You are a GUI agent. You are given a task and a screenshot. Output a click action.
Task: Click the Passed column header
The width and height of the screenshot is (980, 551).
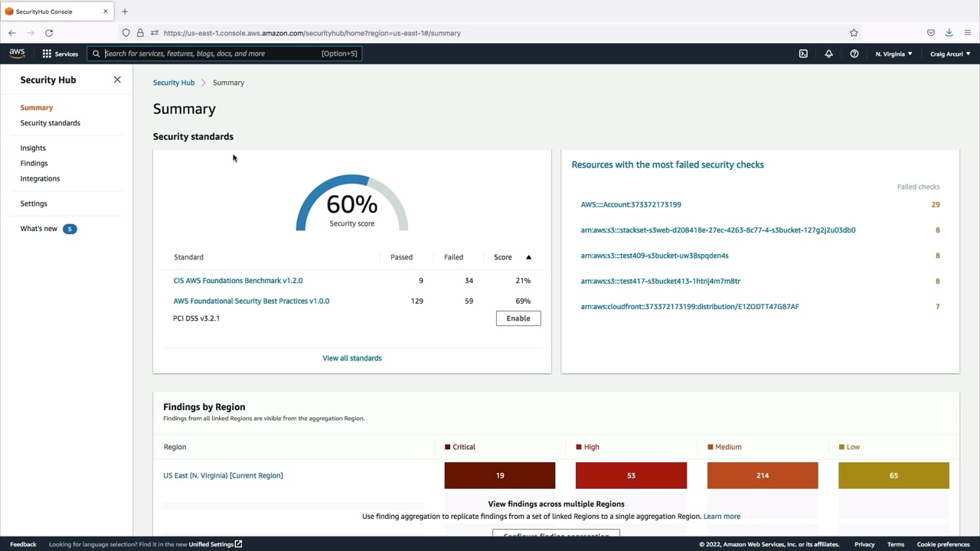(401, 257)
